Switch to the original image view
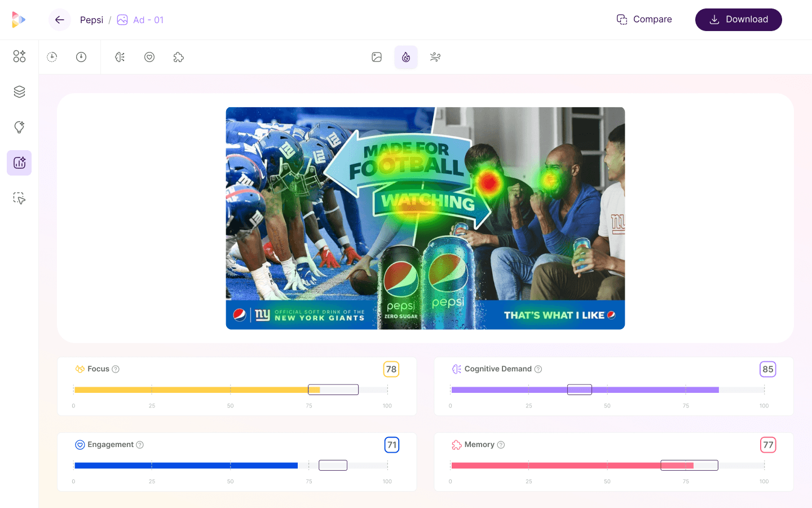 coord(377,57)
